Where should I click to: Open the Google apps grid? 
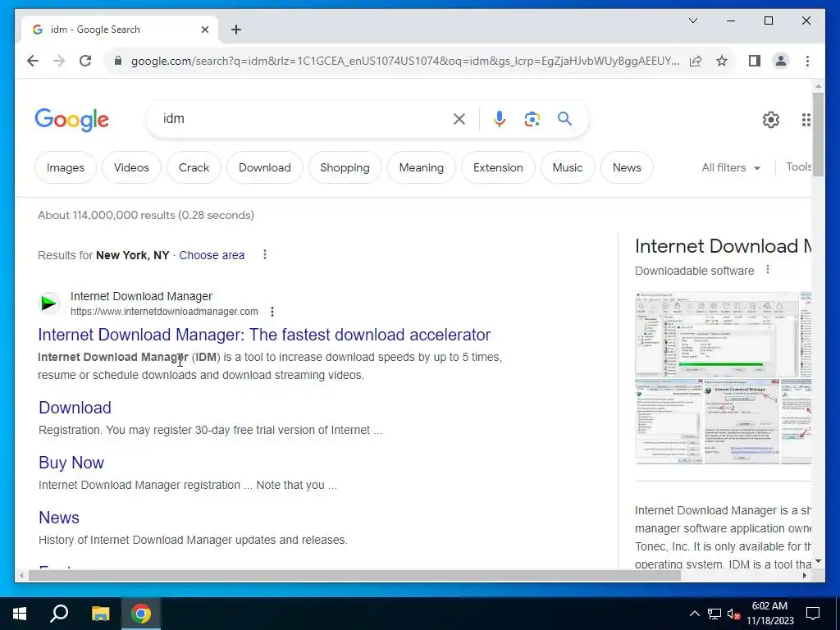point(806,120)
